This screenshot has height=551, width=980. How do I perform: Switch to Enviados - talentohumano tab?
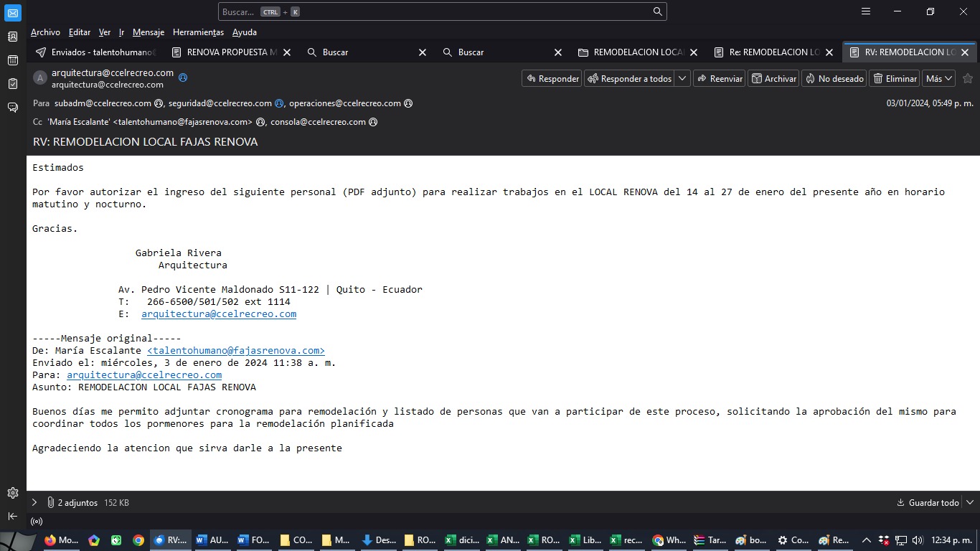pos(95,52)
